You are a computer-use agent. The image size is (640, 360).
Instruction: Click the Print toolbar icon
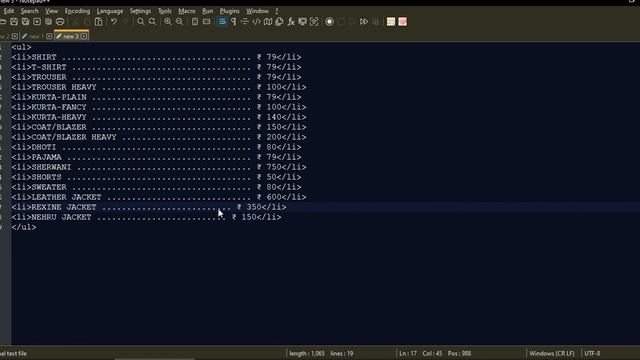click(x=60, y=22)
